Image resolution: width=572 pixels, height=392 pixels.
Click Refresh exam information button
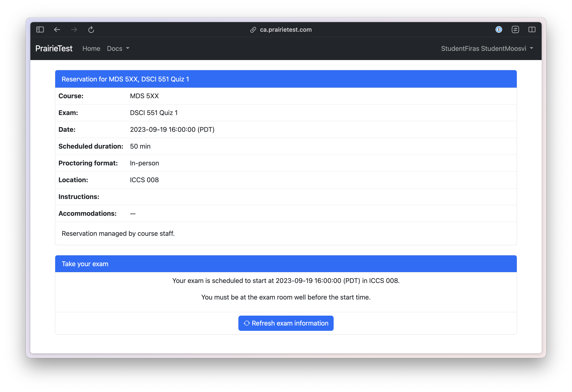(x=286, y=323)
